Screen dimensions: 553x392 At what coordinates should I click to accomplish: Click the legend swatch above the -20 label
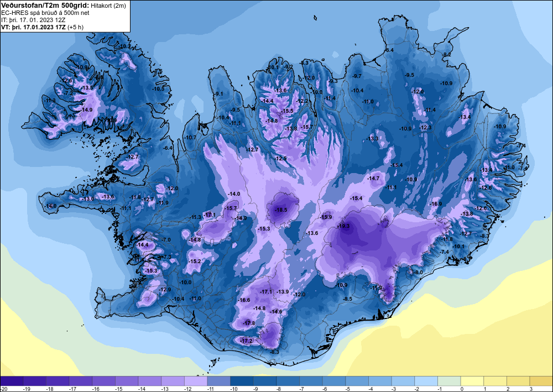(12, 381)
